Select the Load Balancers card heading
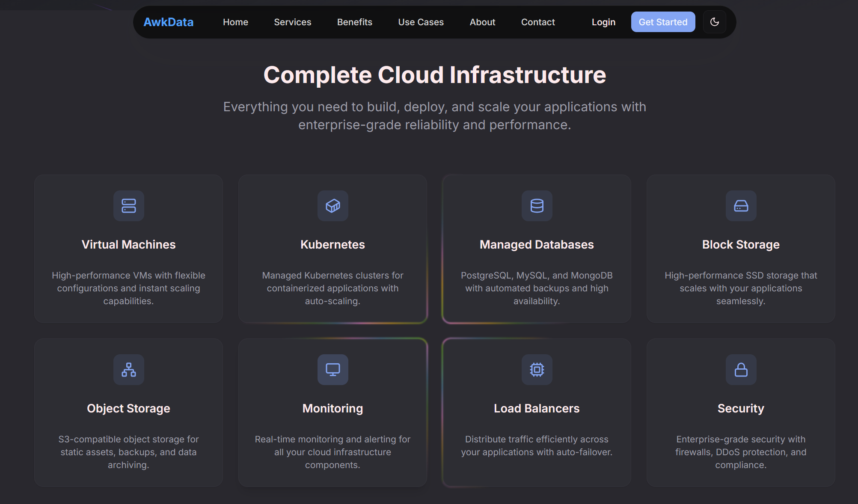This screenshot has width=858, height=504. click(x=537, y=409)
